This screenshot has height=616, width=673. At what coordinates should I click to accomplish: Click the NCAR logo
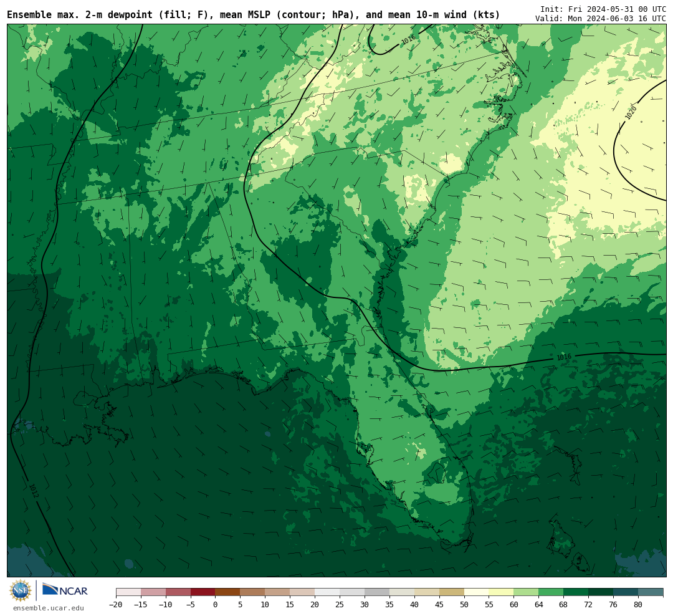pos(65,590)
